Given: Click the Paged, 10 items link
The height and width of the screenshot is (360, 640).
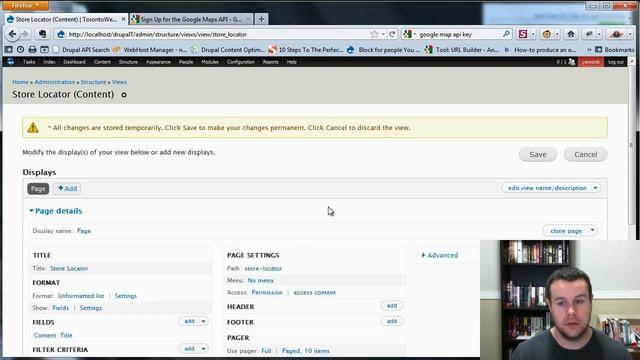Looking at the screenshot, I should [x=305, y=351].
